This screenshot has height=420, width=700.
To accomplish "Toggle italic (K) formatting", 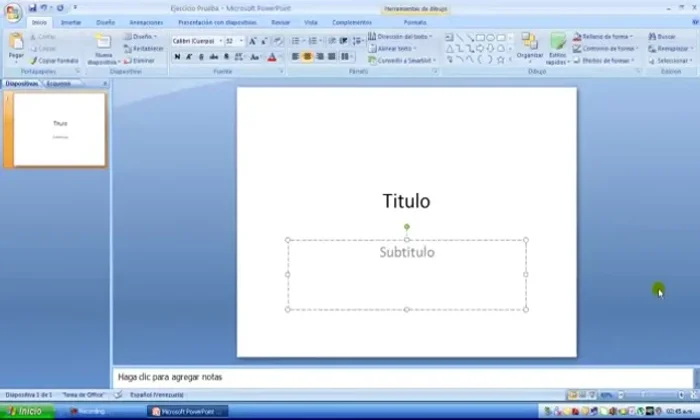I will click(190, 57).
